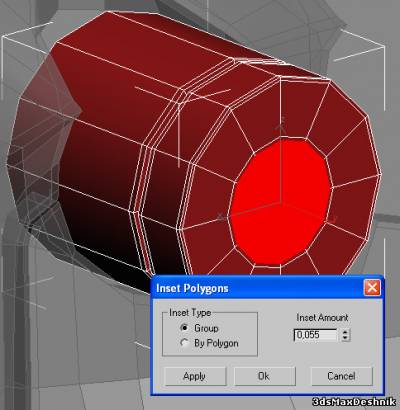Select the bright red inset center polygon
The height and width of the screenshot is (410, 400).
click(x=280, y=203)
